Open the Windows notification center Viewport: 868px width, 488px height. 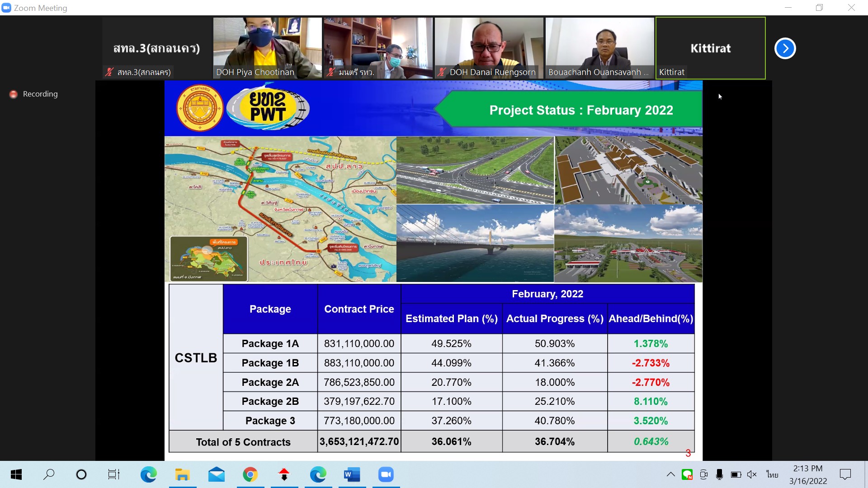(x=845, y=474)
